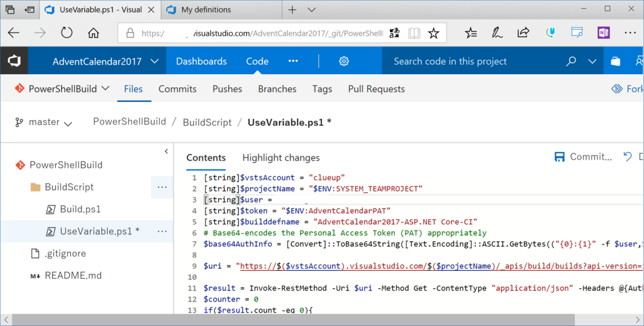644x326 pixels.
Task: Click the horizontal scrollbar thumb
Action: (x=293, y=320)
